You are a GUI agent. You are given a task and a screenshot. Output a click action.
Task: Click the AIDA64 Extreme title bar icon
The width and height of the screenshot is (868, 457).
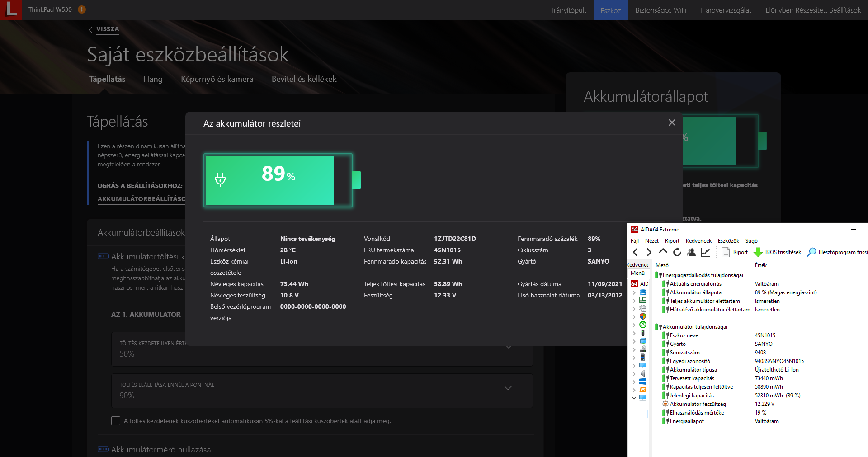635,229
